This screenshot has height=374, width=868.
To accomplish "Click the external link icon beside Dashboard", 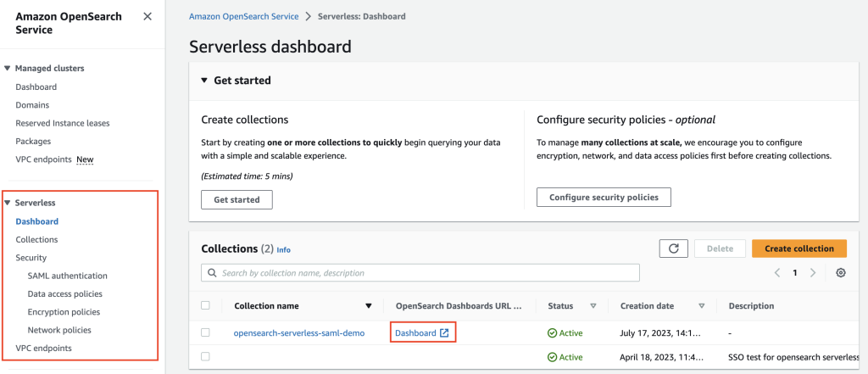I will coord(444,333).
